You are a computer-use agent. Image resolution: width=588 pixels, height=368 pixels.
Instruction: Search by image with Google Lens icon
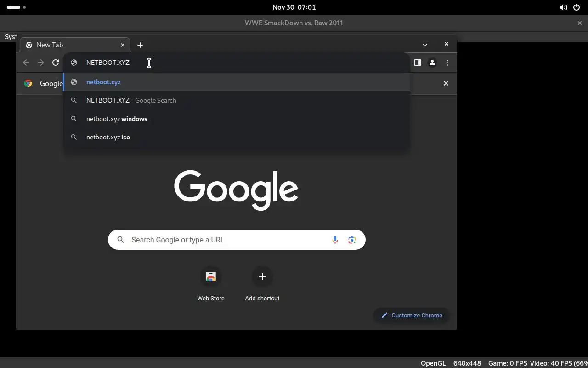click(352, 240)
